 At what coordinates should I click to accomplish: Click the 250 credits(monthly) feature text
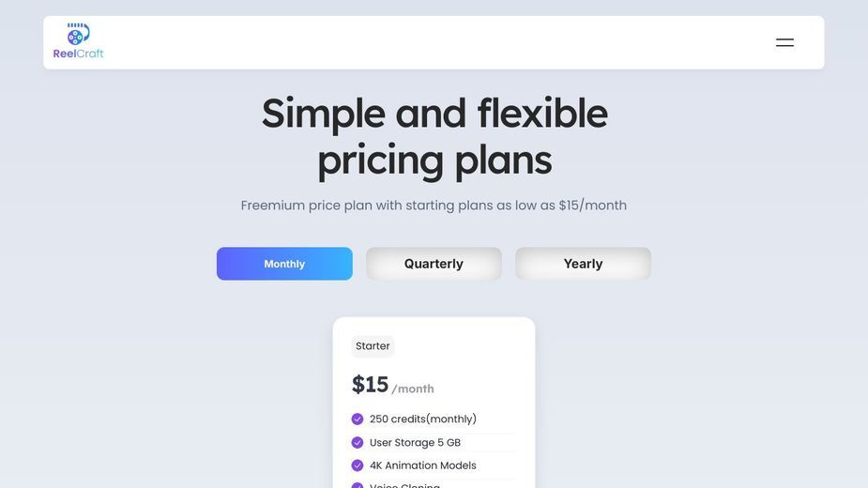pos(423,419)
